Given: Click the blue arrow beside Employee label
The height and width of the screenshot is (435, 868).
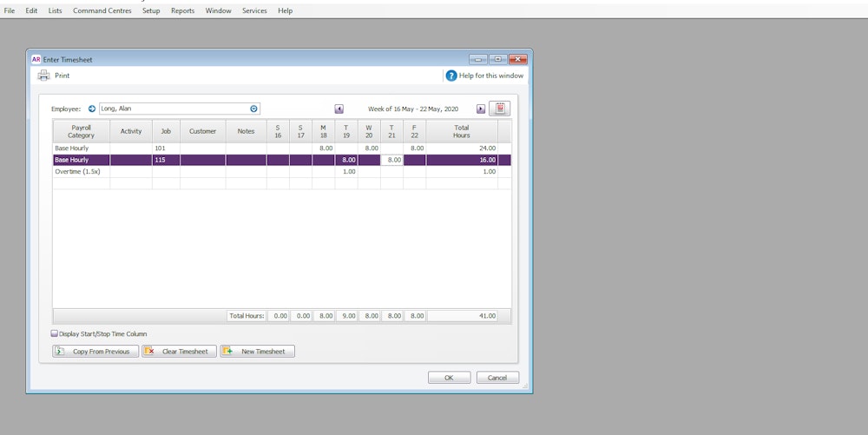Looking at the screenshot, I should pos(92,109).
